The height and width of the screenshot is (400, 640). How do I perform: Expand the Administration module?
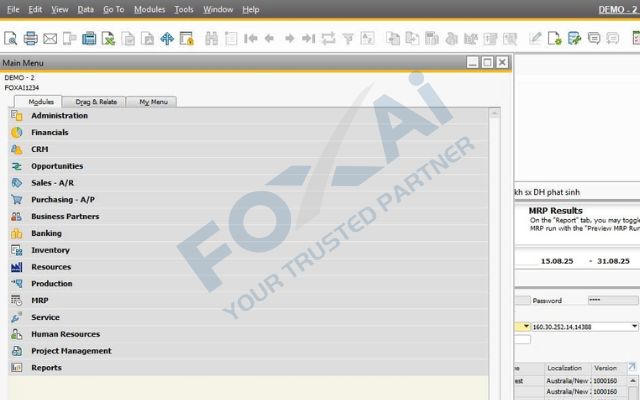[248, 116]
